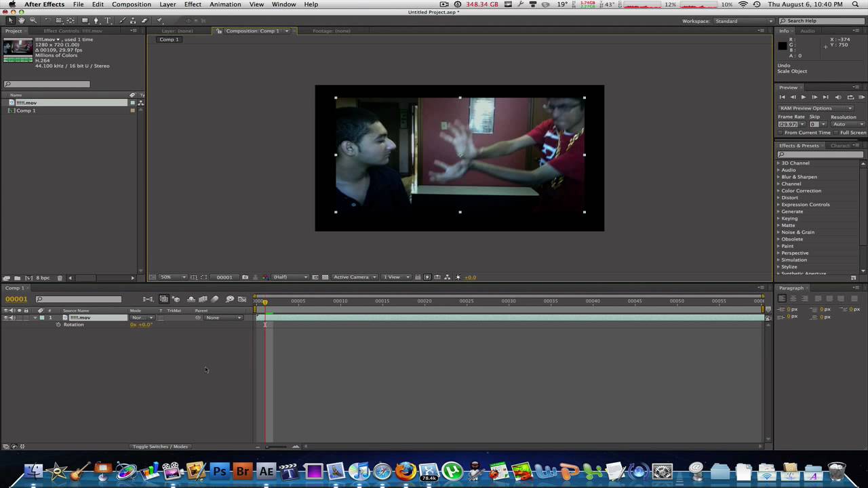Select the Hand tool
Screen dimensions: 868x488
click(x=22, y=20)
